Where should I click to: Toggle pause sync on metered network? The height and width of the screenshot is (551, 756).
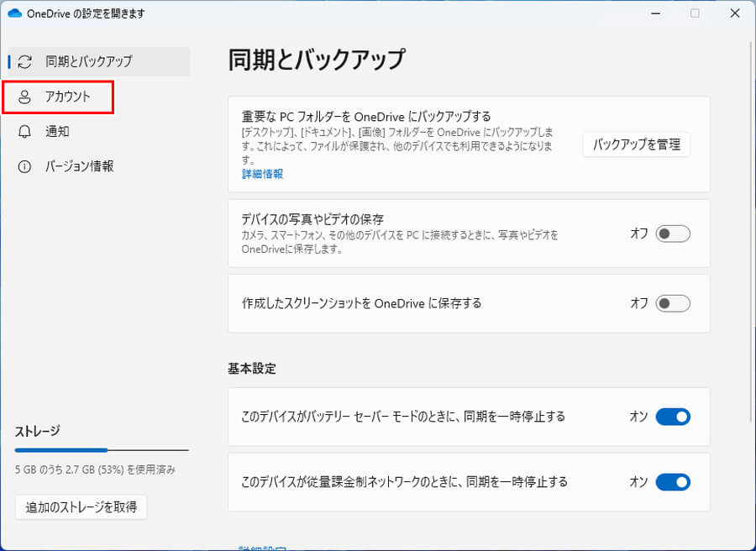(673, 482)
